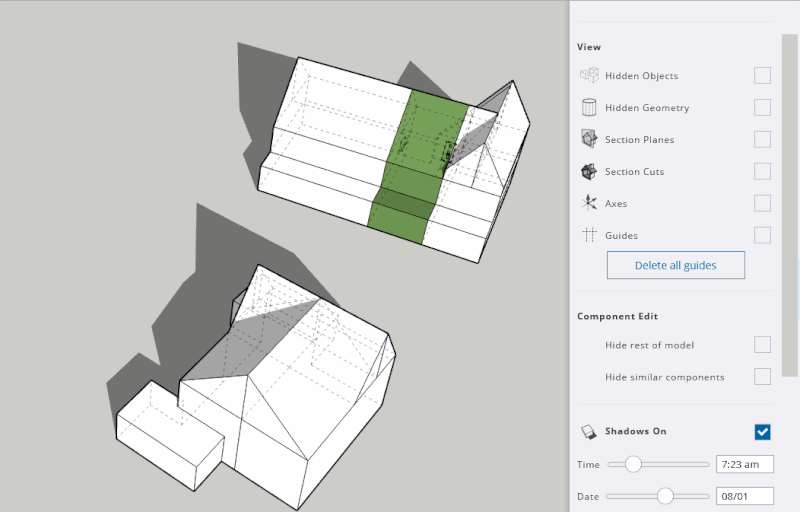Image resolution: width=800 pixels, height=512 pixels.
Task: Click the View section heading
Action: tap(589, 47)
